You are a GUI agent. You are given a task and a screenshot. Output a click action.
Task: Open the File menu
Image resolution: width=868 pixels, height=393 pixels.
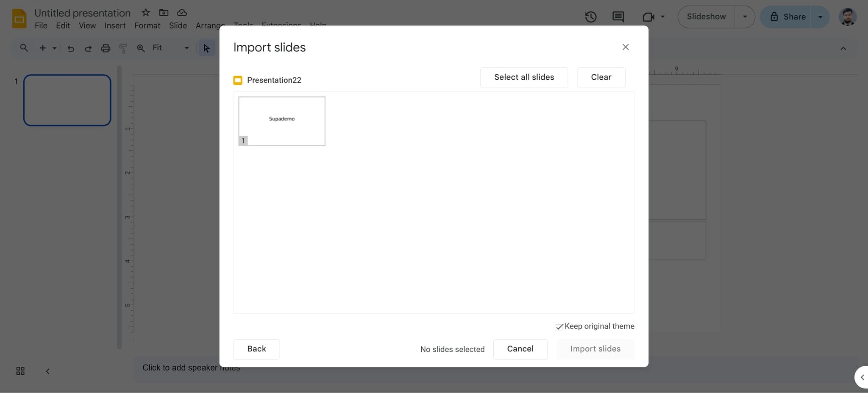[41, 25]
